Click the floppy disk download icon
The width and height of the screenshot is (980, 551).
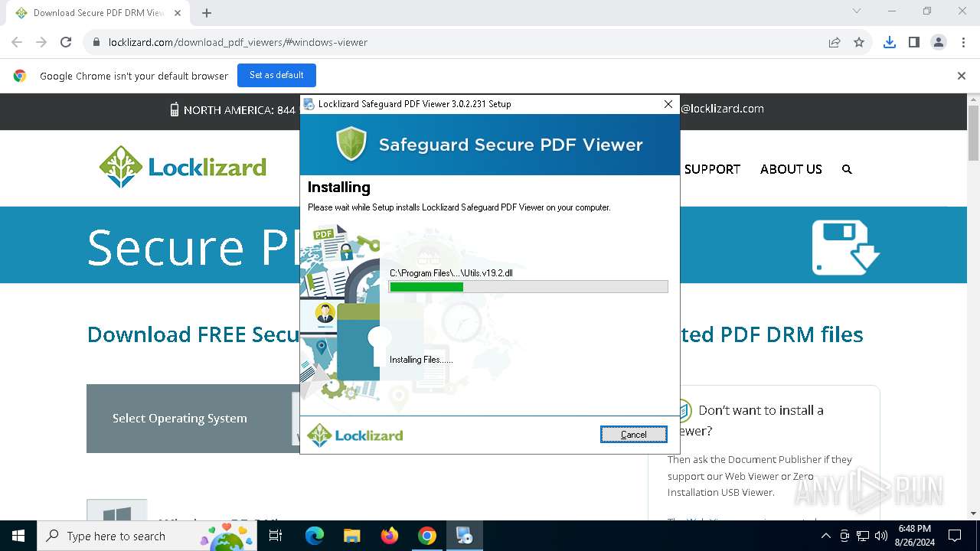pyautogui.click(x=845, y=247)
